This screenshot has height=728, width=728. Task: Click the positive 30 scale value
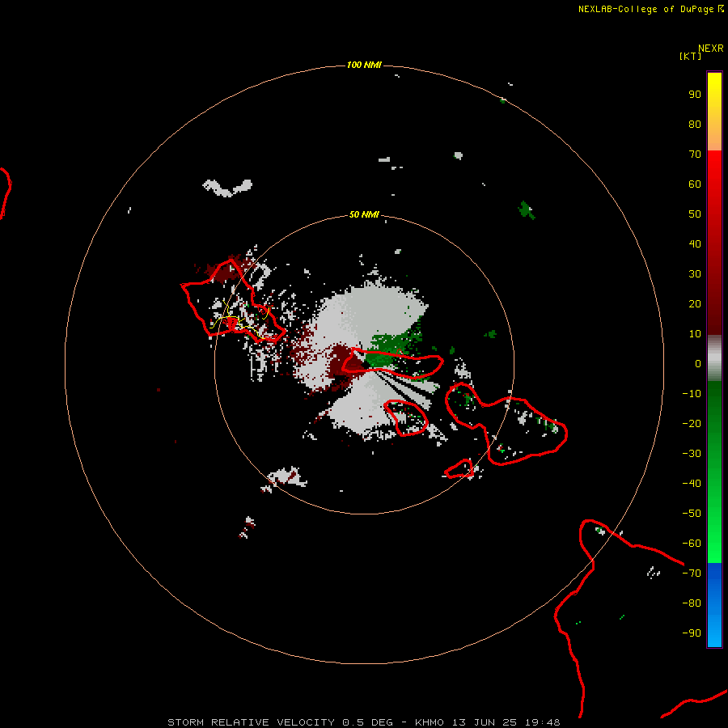click(695, 274)
